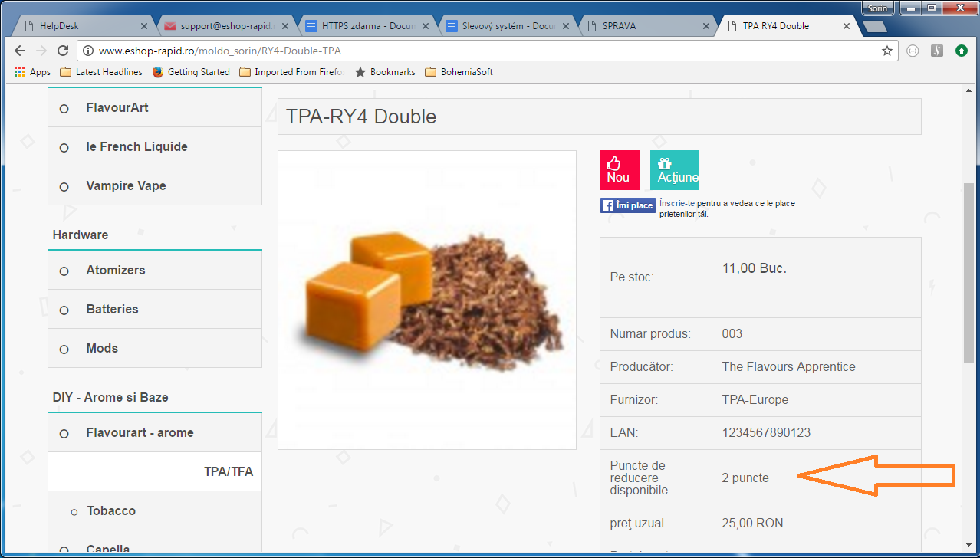Reload the current page
Screen dimensions: 980x558
[x=63, y=51]
